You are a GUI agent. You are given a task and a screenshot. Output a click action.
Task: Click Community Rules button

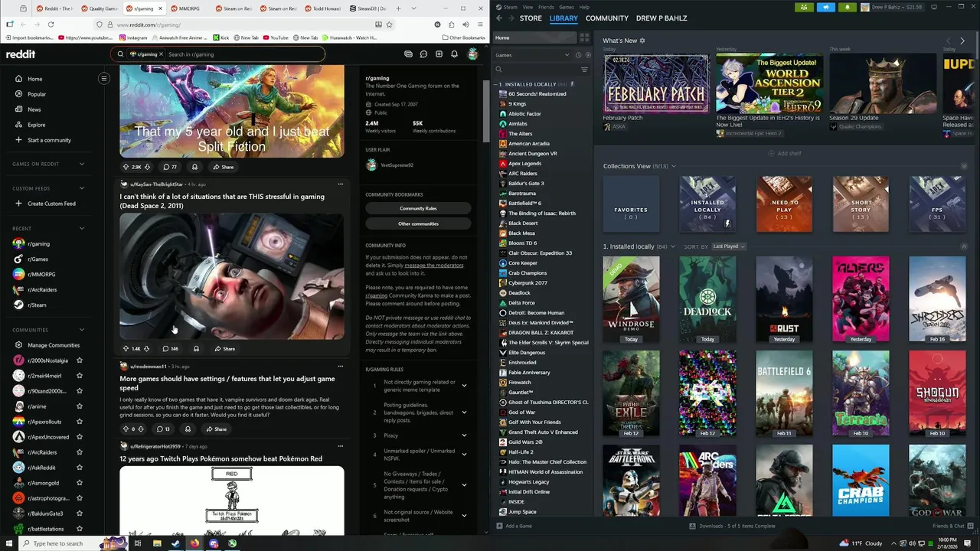[418, 208]
